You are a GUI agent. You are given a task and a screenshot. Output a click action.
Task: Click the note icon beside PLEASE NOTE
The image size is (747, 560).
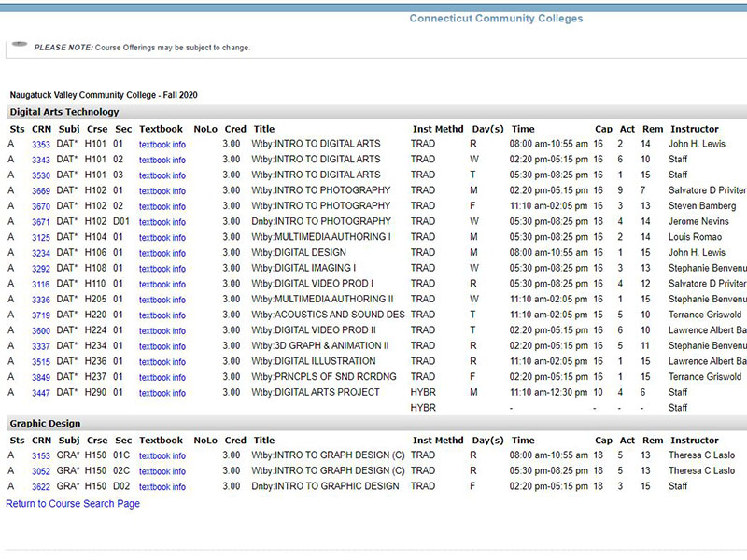tap(20, 44)
